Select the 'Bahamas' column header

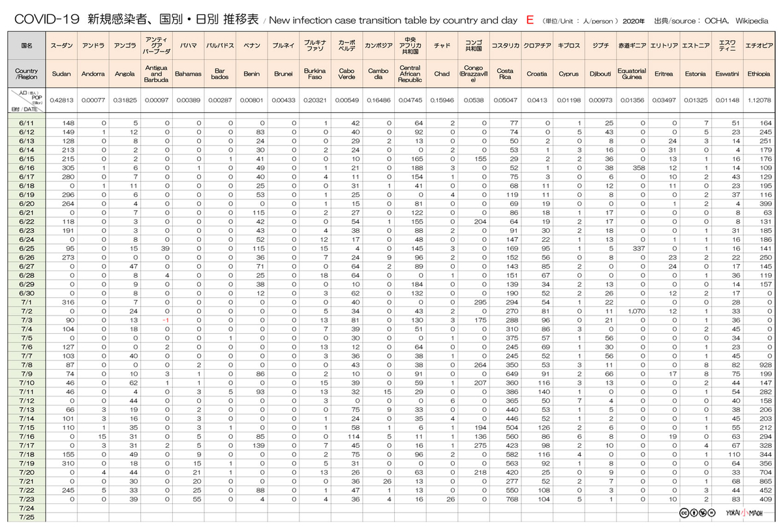188,74
